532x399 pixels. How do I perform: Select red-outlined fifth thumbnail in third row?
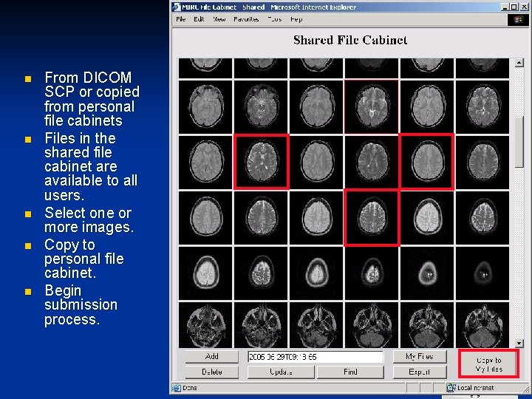coord(427,162)
